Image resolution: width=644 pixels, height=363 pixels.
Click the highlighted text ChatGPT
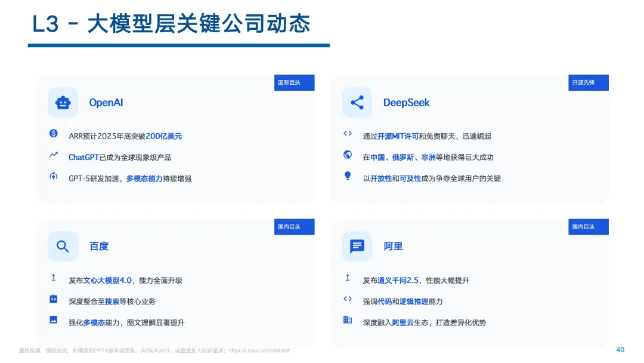(83, 158)
